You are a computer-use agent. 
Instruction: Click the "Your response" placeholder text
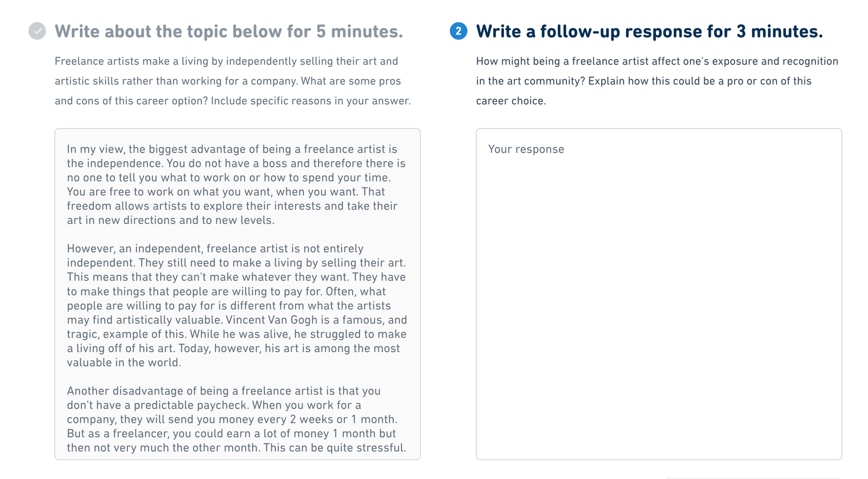526,149
